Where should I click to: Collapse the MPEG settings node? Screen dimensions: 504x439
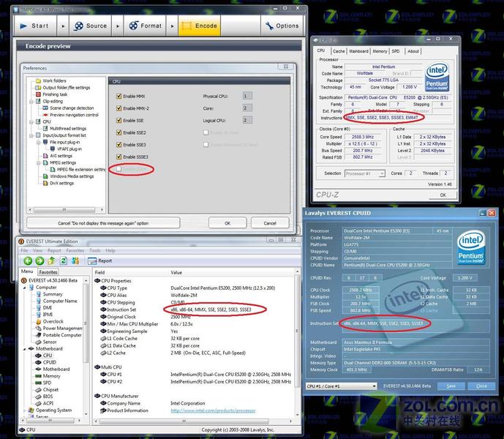pyautogui.click(x=39, y=162)
